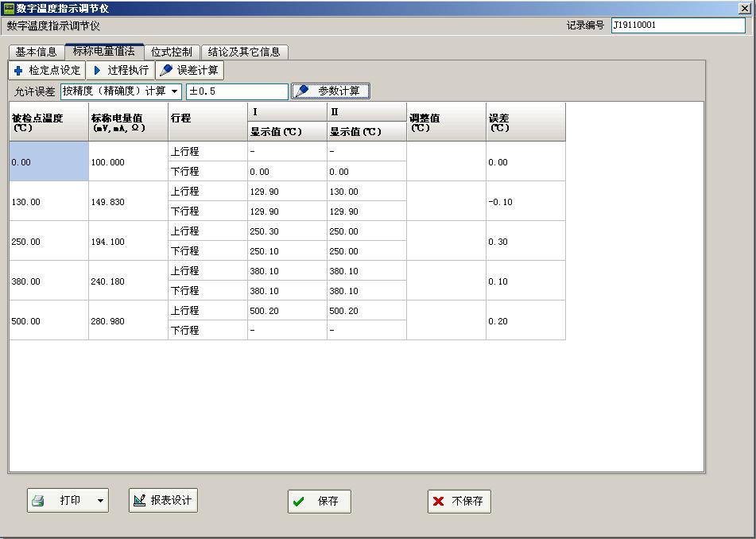This screenshot has width=756, height=539.
Task: Click the 记录编号 input field
Action: point(677,25)
